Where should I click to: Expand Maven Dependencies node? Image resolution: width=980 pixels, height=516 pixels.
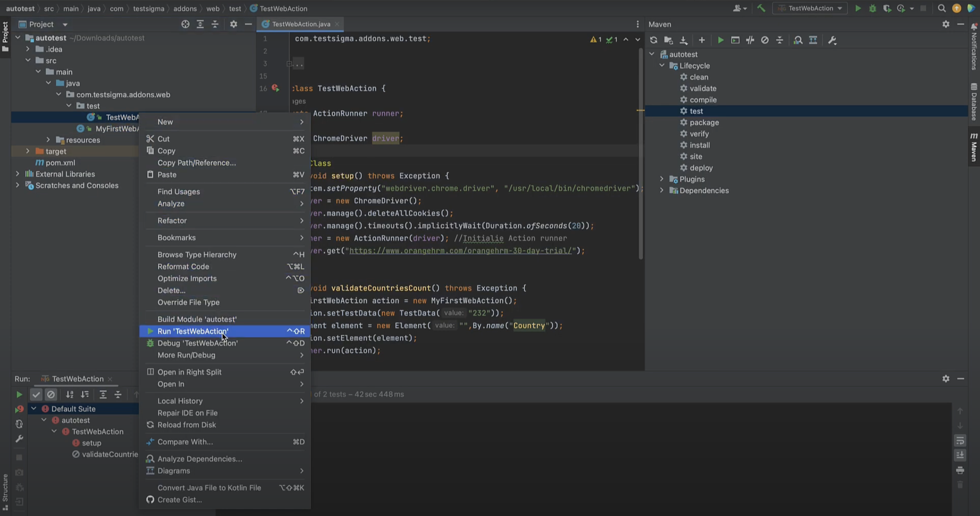[662, 190]
